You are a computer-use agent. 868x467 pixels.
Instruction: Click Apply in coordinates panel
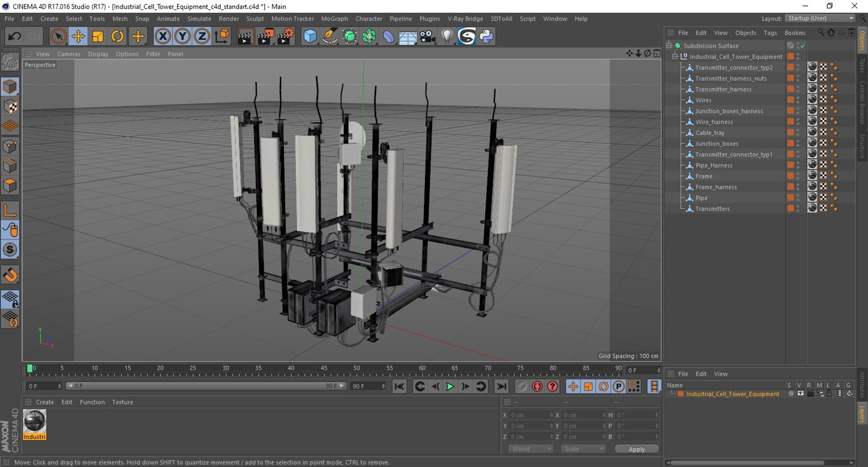pyautogui.click(x=637, y=449)
